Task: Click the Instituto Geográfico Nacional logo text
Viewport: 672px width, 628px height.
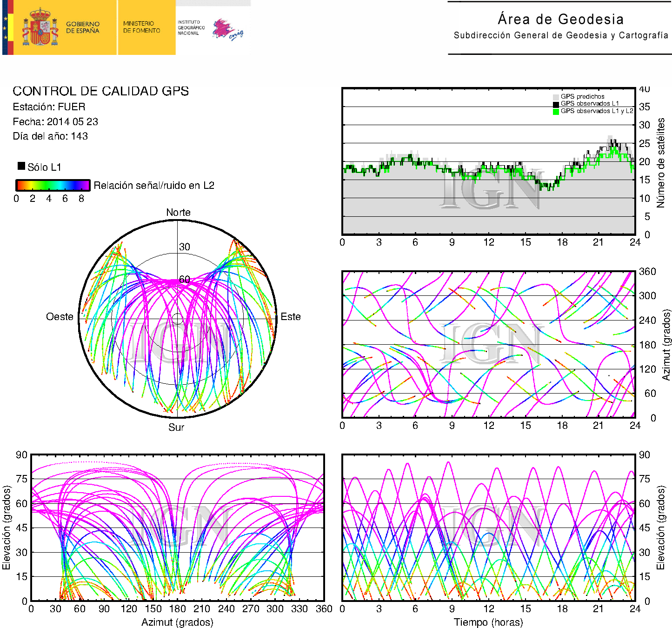Action: (x=191, y=27)
